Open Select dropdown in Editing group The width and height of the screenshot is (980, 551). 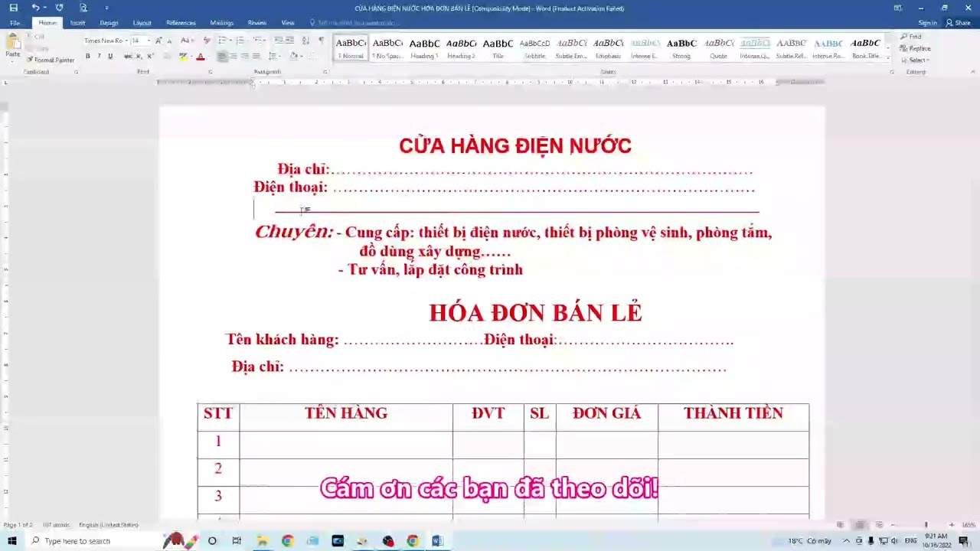click(x=916, y=60)
